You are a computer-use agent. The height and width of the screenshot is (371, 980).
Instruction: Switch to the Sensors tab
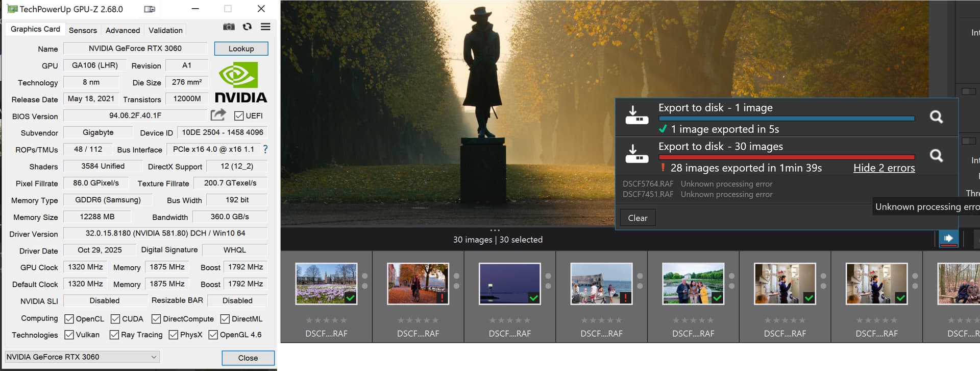[83, 30]
